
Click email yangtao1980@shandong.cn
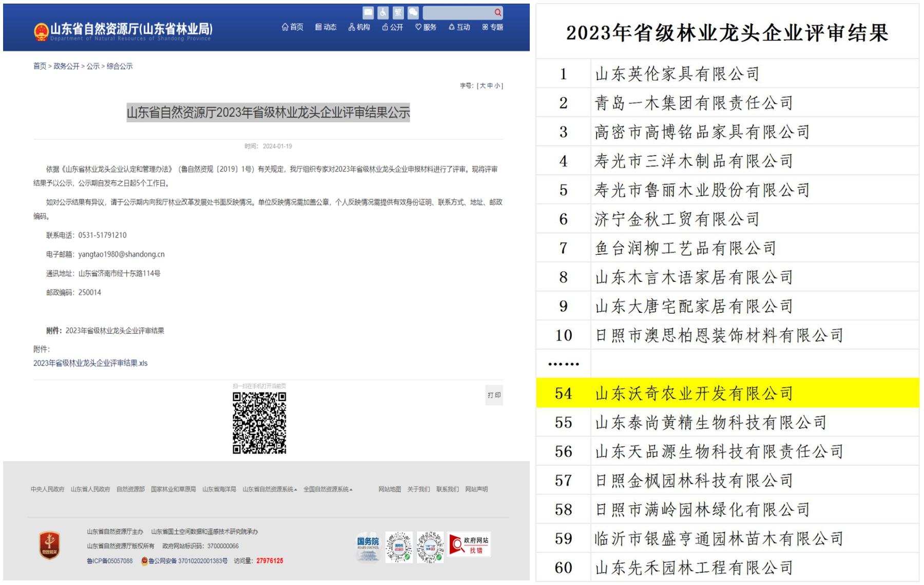[121, 254]
